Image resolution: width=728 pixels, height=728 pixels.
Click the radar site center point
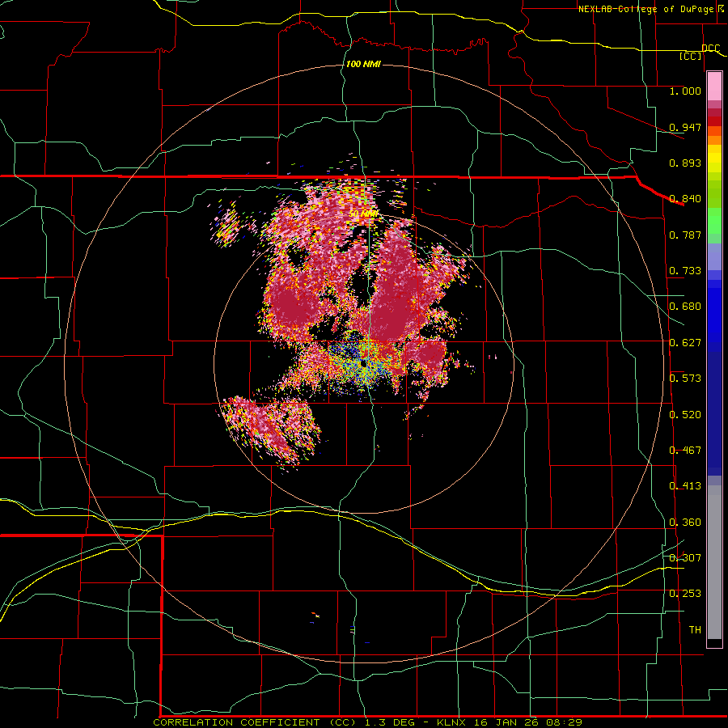pos(364,364)
